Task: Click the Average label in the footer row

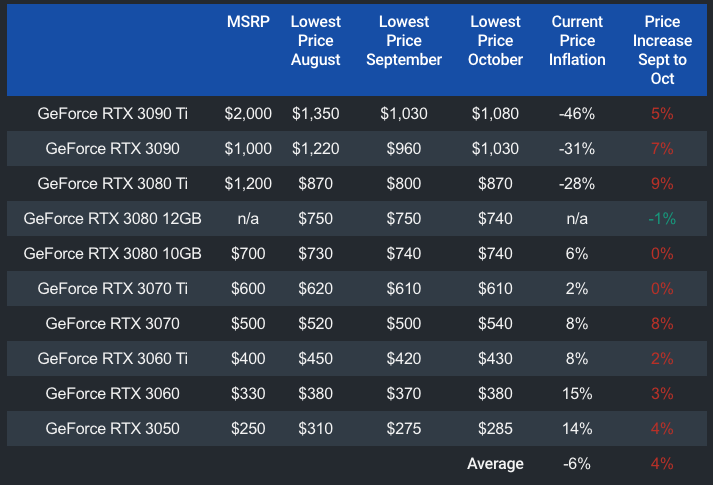Action: coord(495,464)
